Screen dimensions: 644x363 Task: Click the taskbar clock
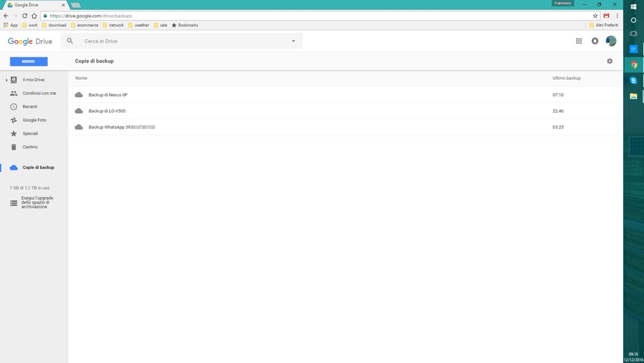[633, 357]
